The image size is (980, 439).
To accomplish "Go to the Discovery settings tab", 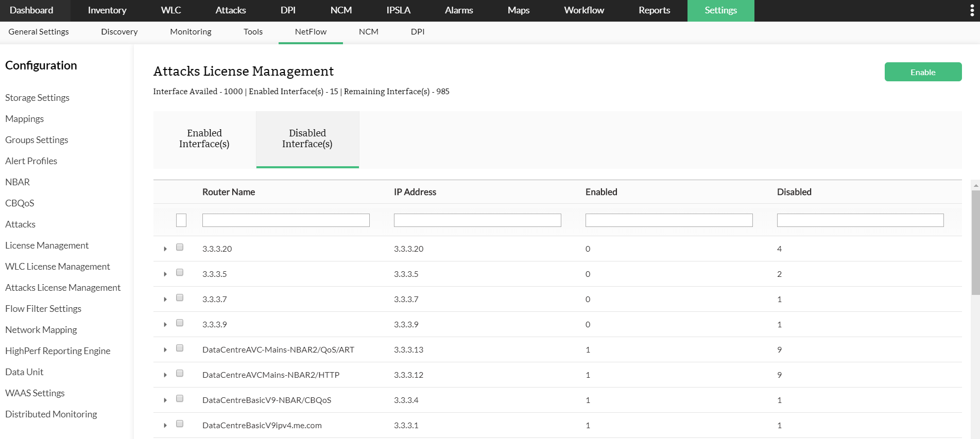I will click(119, 32).
